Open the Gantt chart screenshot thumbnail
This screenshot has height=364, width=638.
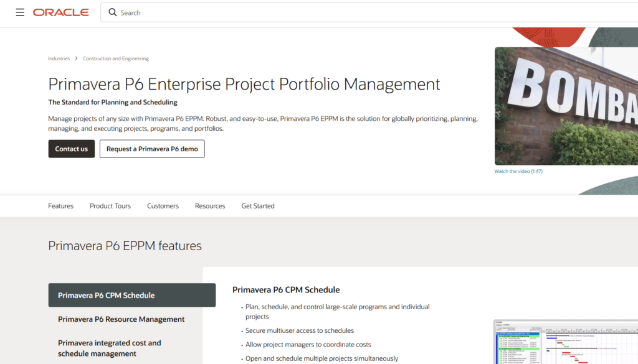point(566,342)
